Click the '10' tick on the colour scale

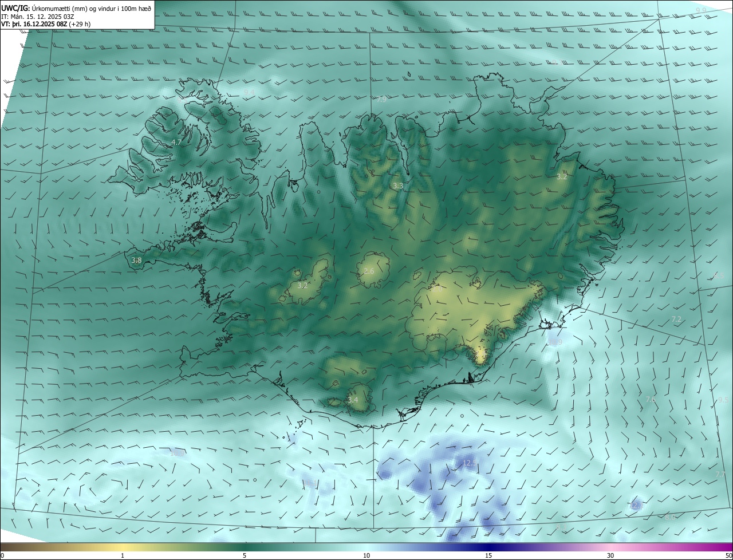[366, 555]
